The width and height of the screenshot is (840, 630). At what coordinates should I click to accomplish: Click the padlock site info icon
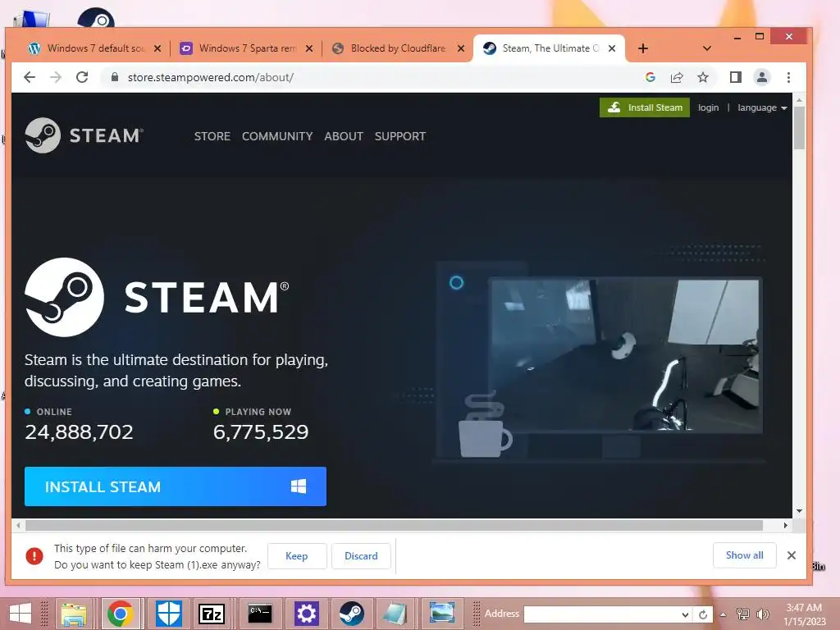pos(114,77)
